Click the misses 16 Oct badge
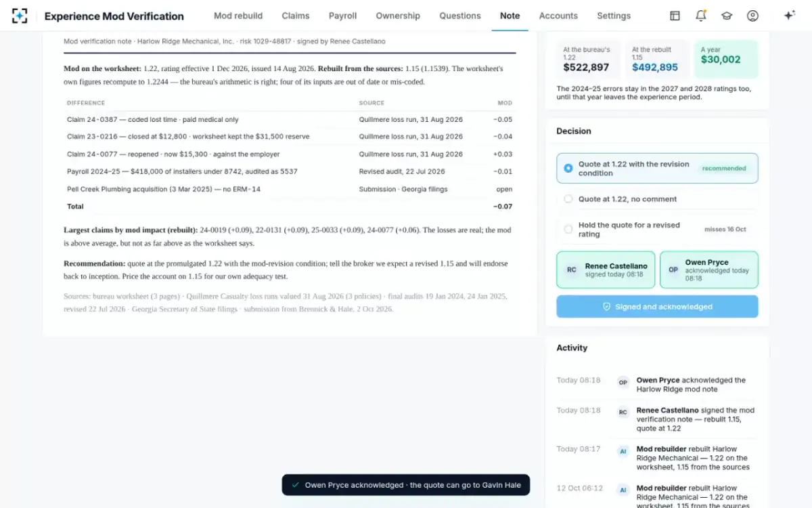Screen dimensions: 812x508 (725, 230)
